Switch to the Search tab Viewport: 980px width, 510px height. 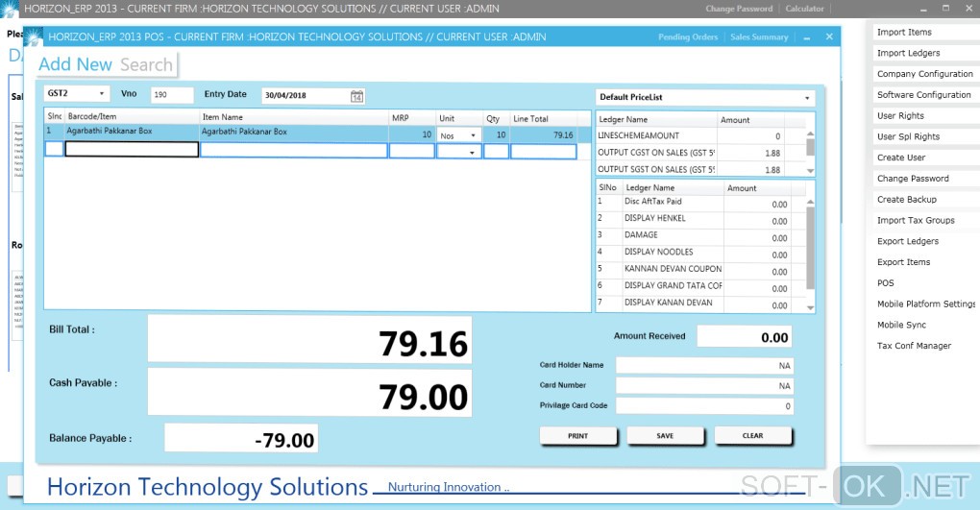point(146,64)
